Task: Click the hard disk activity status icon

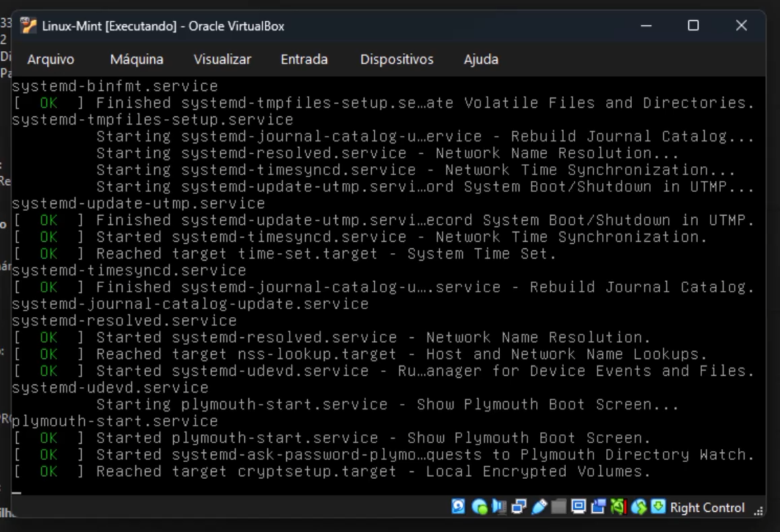Action: point(458,506)
